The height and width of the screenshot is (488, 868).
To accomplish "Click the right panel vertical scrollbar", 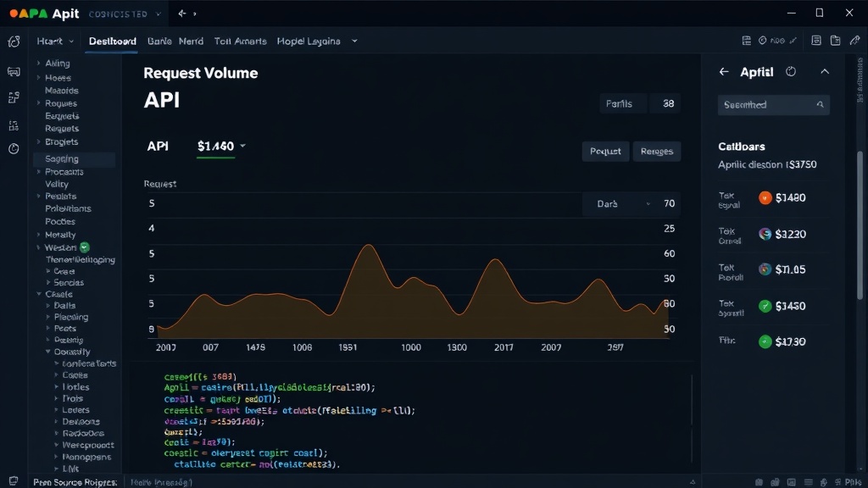I will pyautogui.click(x=860, y=225).
